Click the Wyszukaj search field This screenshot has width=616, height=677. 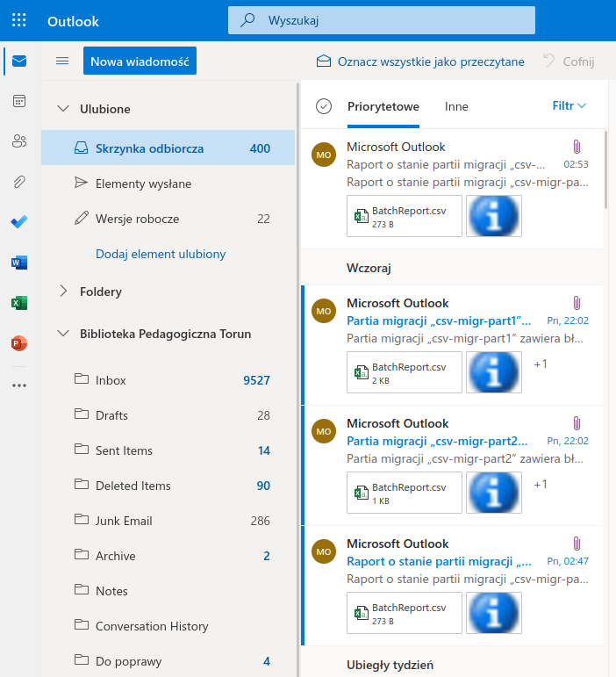[381, 20]
